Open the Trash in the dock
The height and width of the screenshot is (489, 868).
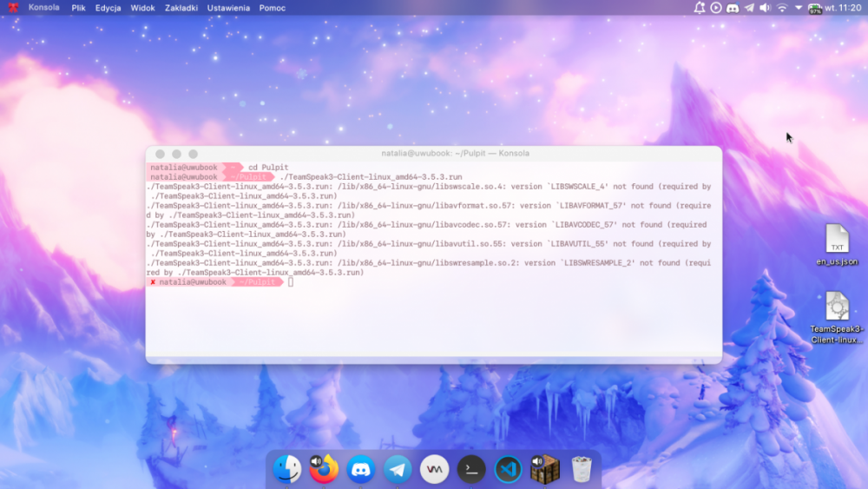[x=582, y=469]
